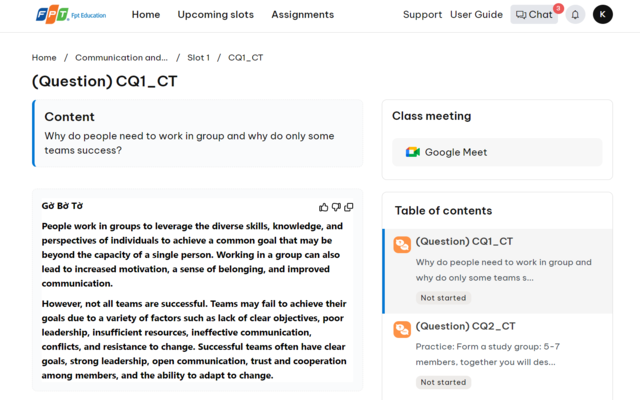640x400 pixels.
Task: Select (Question) CQ2_CT in table of contents
Action: click(x=465, y=326)
